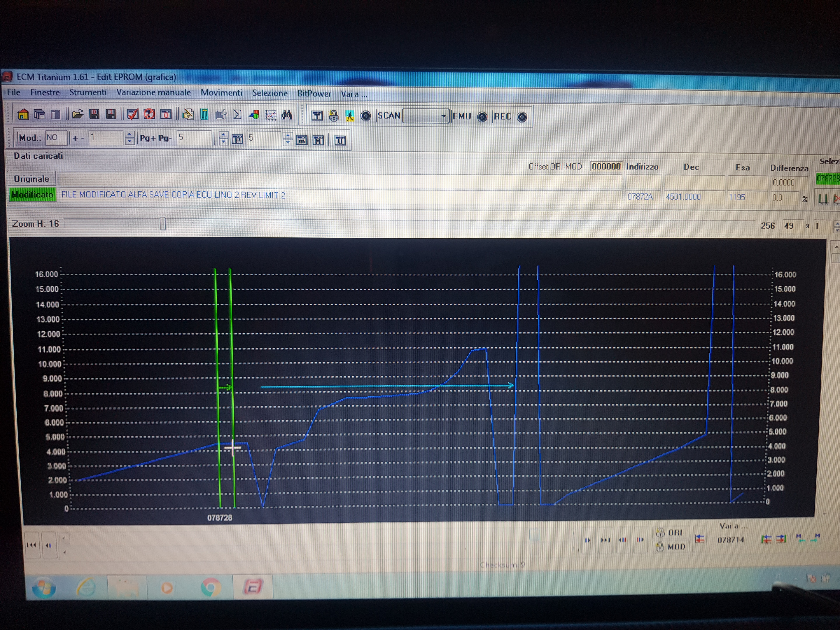The image size is (840, 630).
Task: Click the align-left arrows icon with green bar
Action: coord(766,539)
